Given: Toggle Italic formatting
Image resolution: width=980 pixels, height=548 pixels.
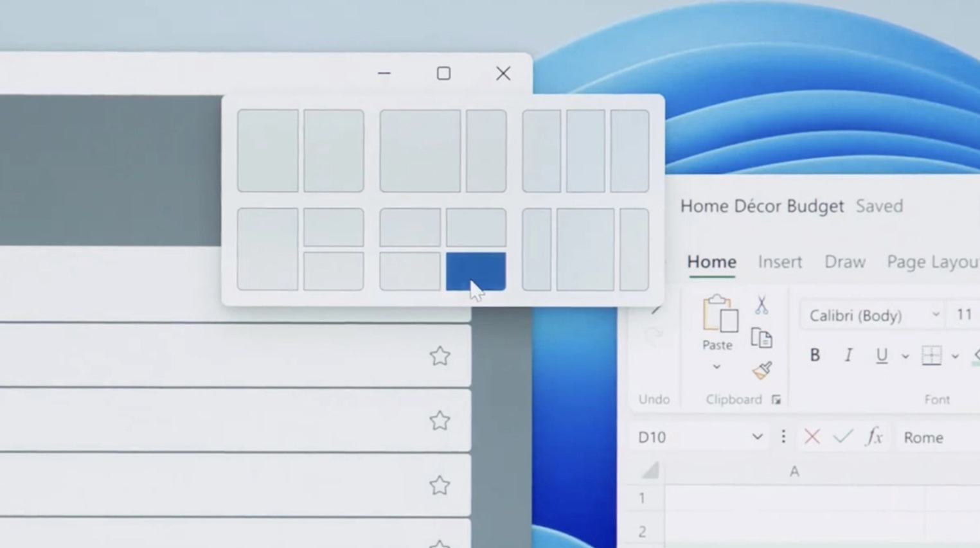Looking at the screenshot, I should pos(848,355).
